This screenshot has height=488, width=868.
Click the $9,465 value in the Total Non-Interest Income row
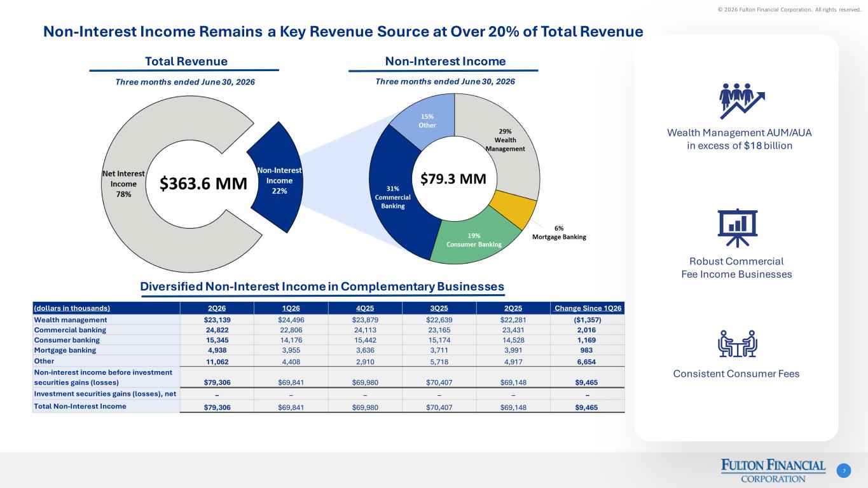[x=588, y=408]
